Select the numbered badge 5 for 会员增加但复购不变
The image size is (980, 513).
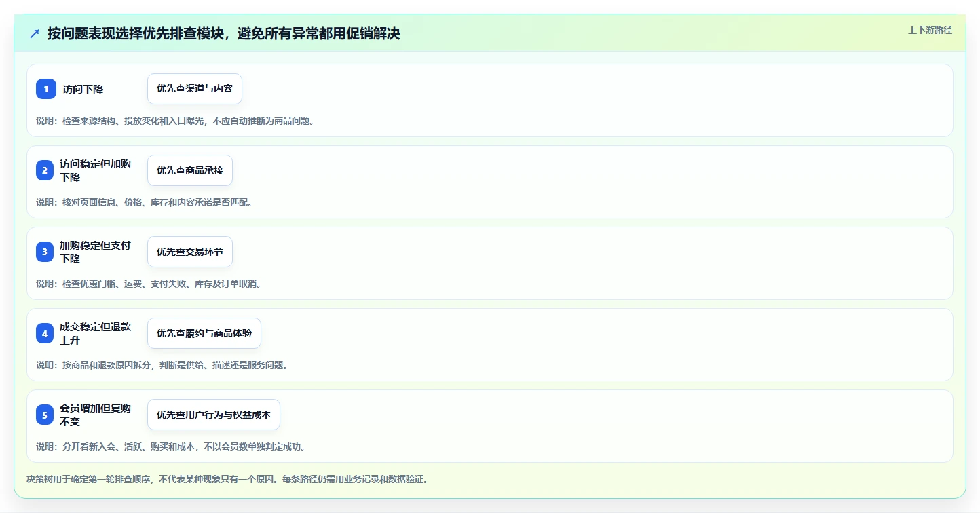45,415
